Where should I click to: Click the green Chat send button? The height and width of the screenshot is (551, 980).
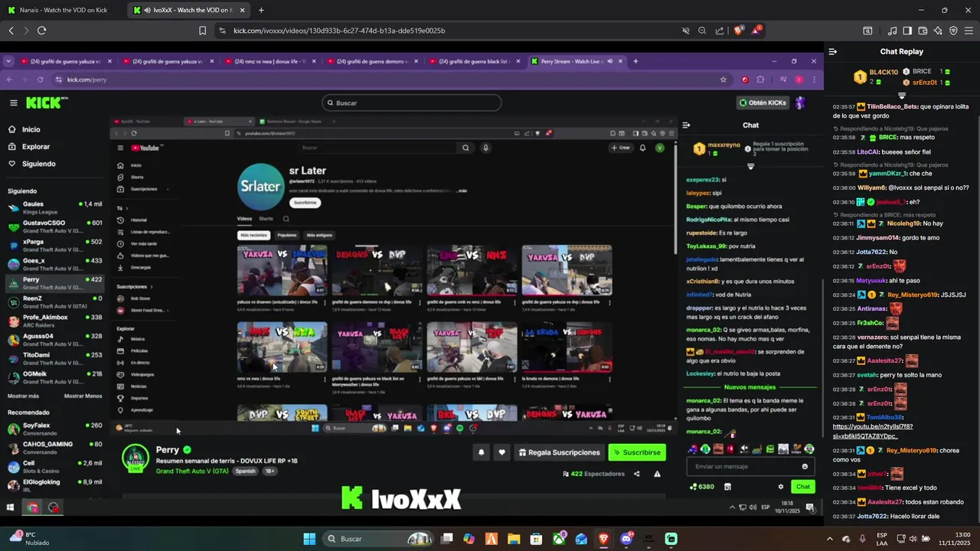pos(802,487)
